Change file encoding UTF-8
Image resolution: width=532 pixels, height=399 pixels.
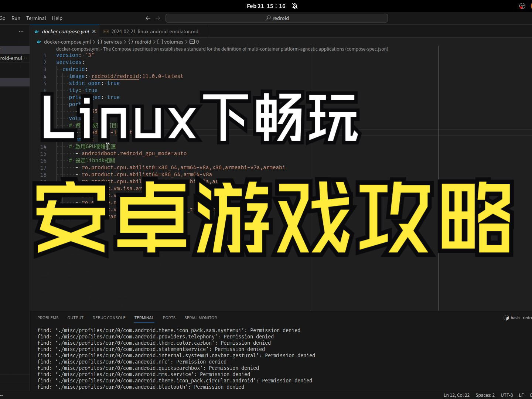click(x=507, y=395)
